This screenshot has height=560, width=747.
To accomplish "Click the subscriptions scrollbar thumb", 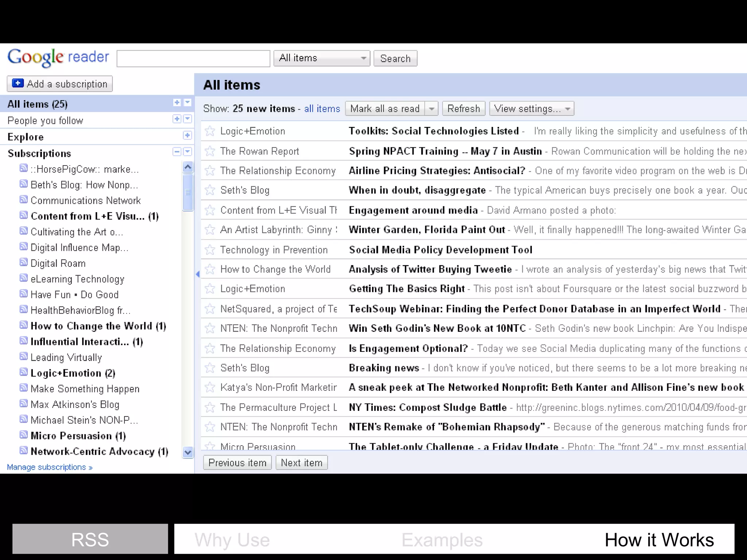I will click(188, 192).
